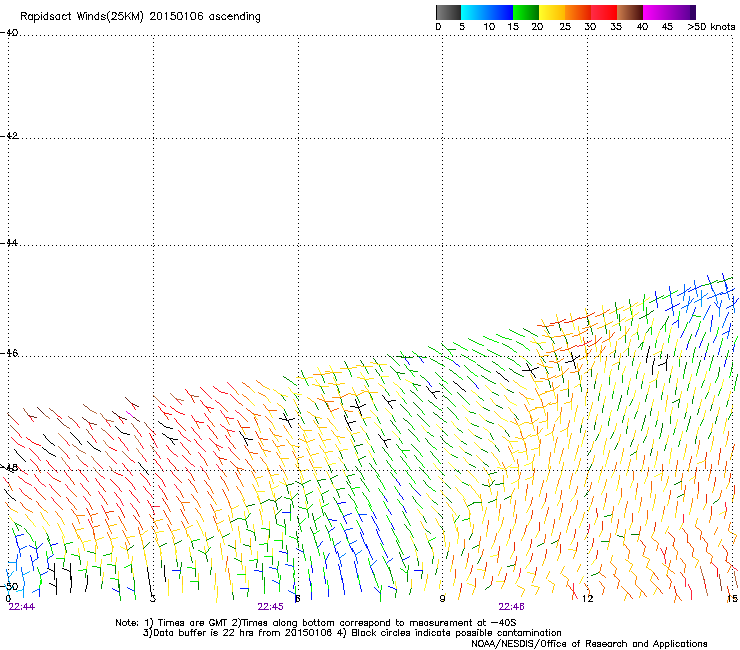Click the green 15-20 knots color band

pos(526,12)
